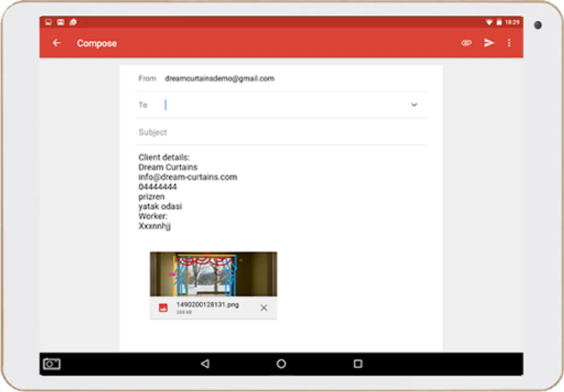Click the "Xxxnnhjj" worker name text
Image resolution: width=564 pixels, height=392 pixels.
155,226
